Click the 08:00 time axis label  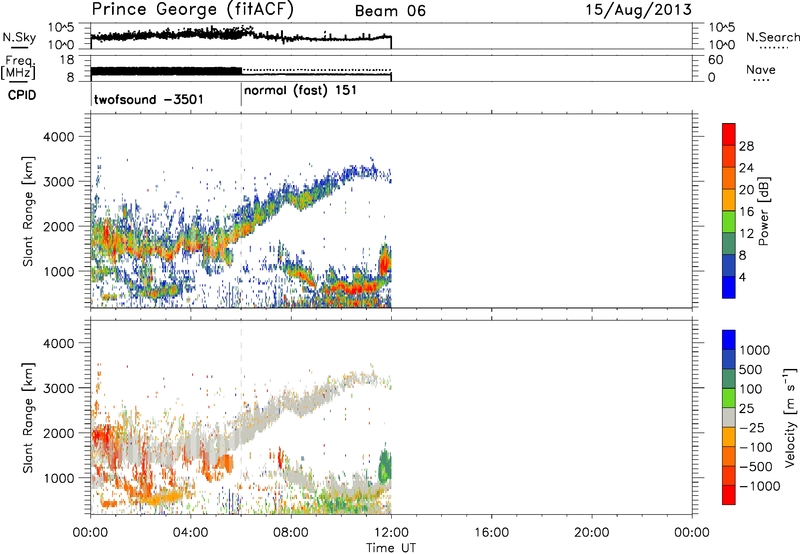click(291, 533)
